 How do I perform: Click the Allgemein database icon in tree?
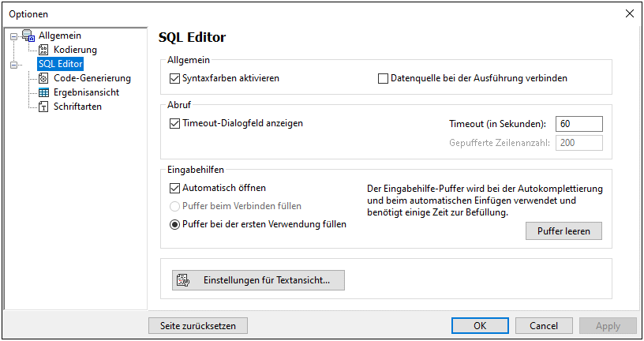[x=29, y=36]
